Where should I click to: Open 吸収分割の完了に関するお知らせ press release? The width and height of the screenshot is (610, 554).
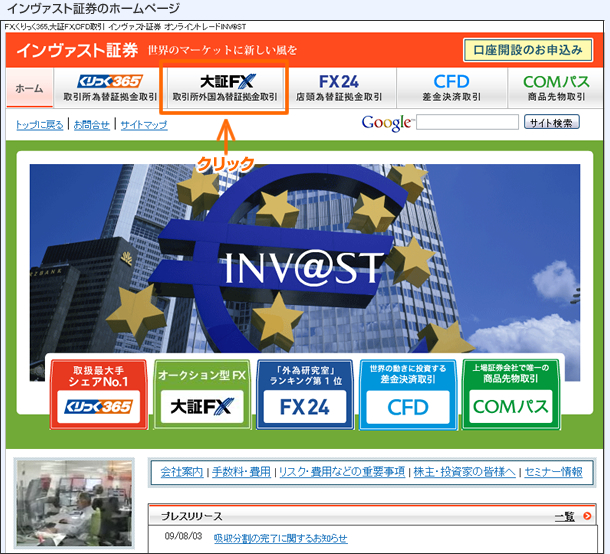[x=280, y=538]
